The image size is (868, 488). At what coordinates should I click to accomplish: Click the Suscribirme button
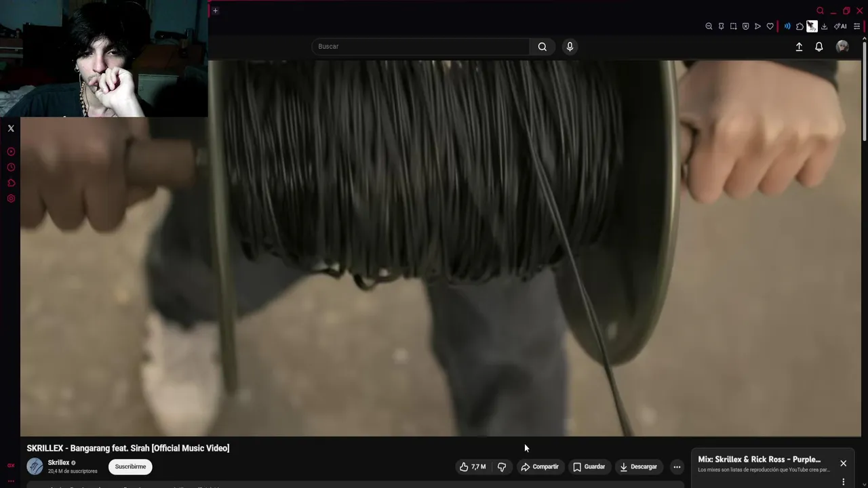[x=130, y=466]
